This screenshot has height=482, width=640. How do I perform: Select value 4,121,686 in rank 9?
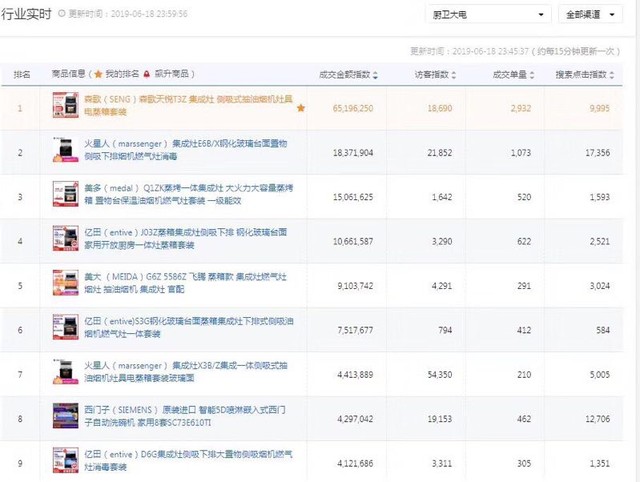pyautogui.click(x=355, y=464)
